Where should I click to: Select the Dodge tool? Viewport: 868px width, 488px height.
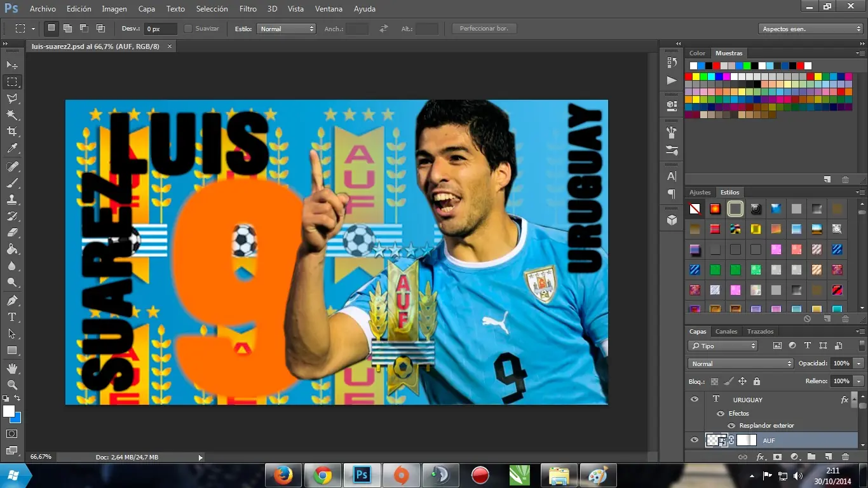[12, 282]
